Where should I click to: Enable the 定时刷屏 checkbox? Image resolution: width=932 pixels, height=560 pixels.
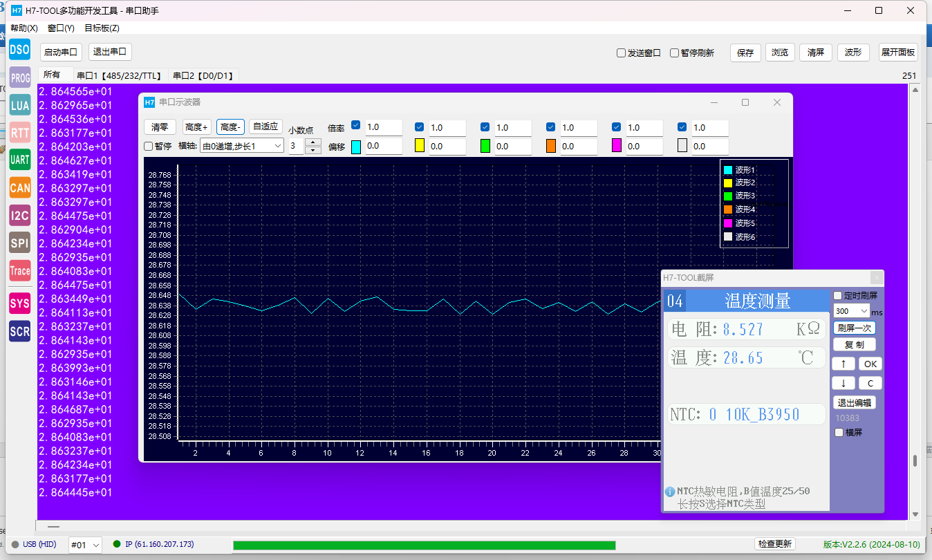(838, 295)
